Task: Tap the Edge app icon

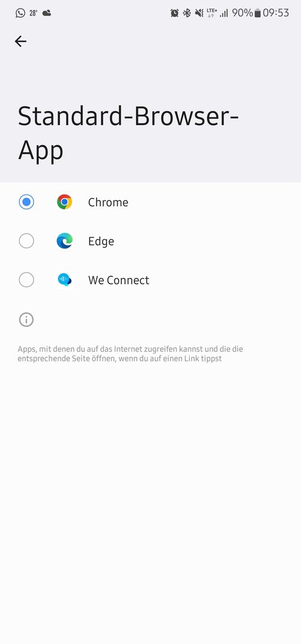Action: 64,241
